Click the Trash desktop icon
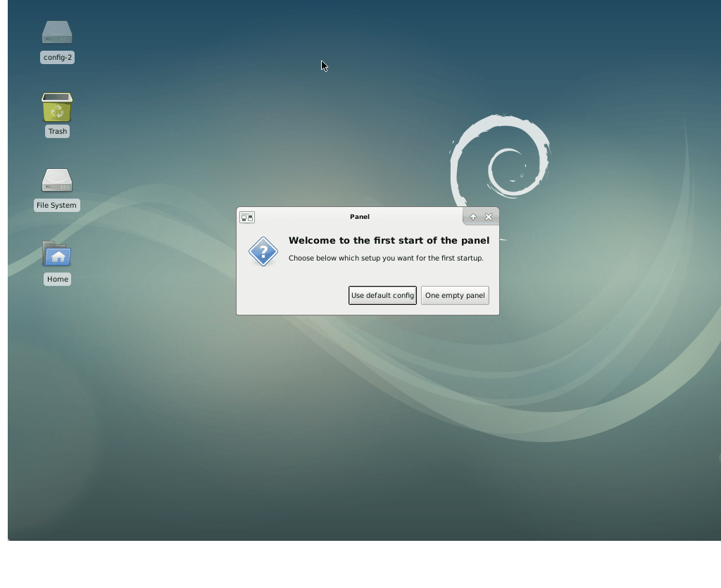The height and width of the screenshot is (588, 721). (x=57, y=106)
